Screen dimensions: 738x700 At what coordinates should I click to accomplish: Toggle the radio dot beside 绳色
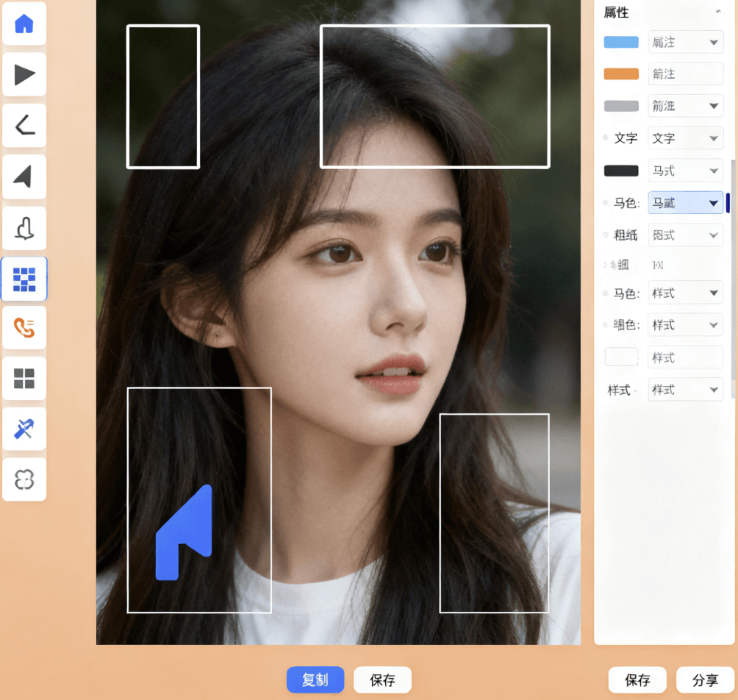(606, 325)
